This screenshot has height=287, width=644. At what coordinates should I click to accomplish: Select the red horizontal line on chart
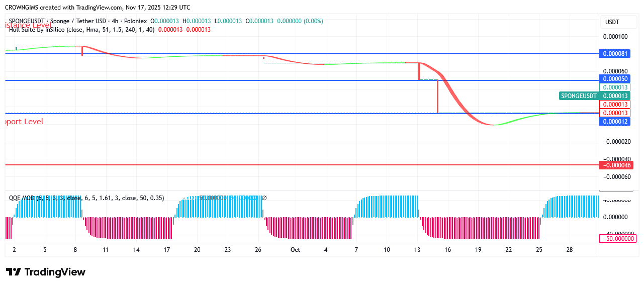click(302, 165)
